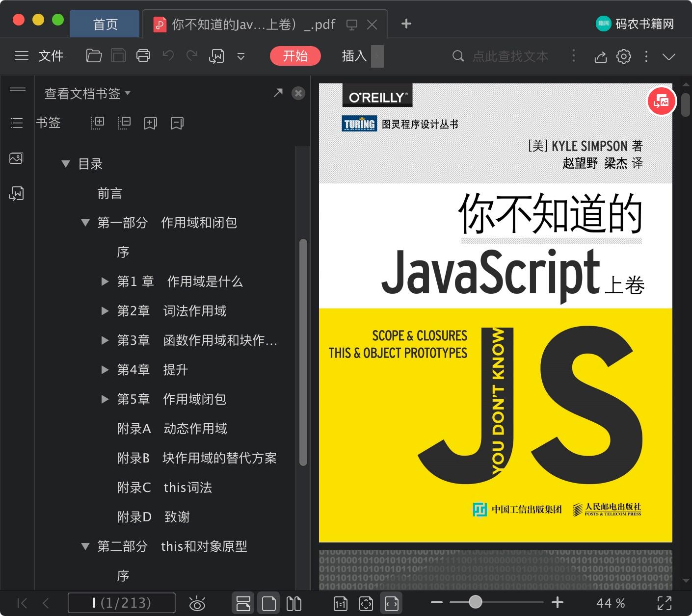Screen dimensions: 692x616
Task: Print the document using printer icon
Action: click(143, 56)
